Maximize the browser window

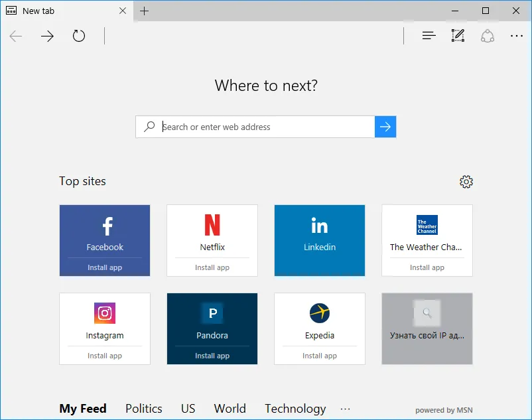click(486, 11)
